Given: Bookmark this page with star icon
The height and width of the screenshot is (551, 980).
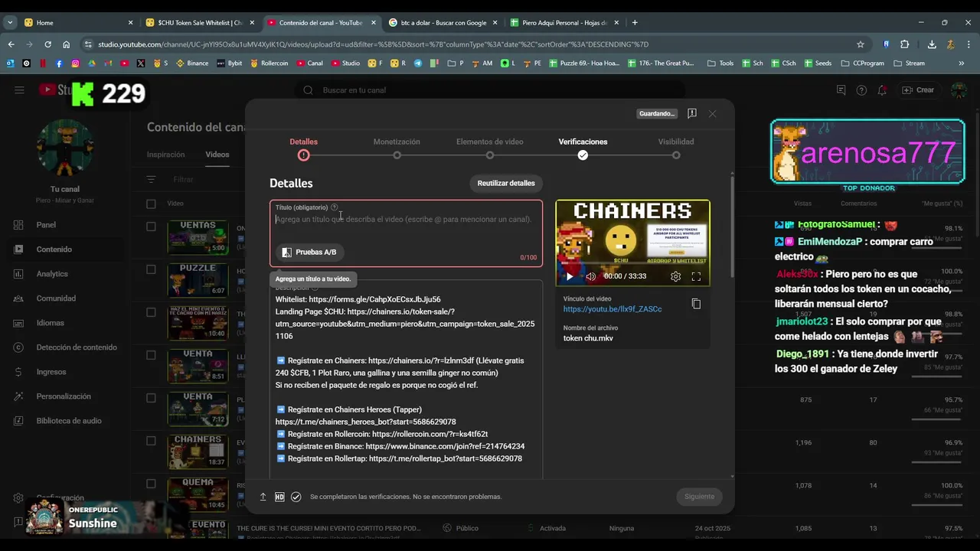Looking at the screenshot, I should coord(861,44).
